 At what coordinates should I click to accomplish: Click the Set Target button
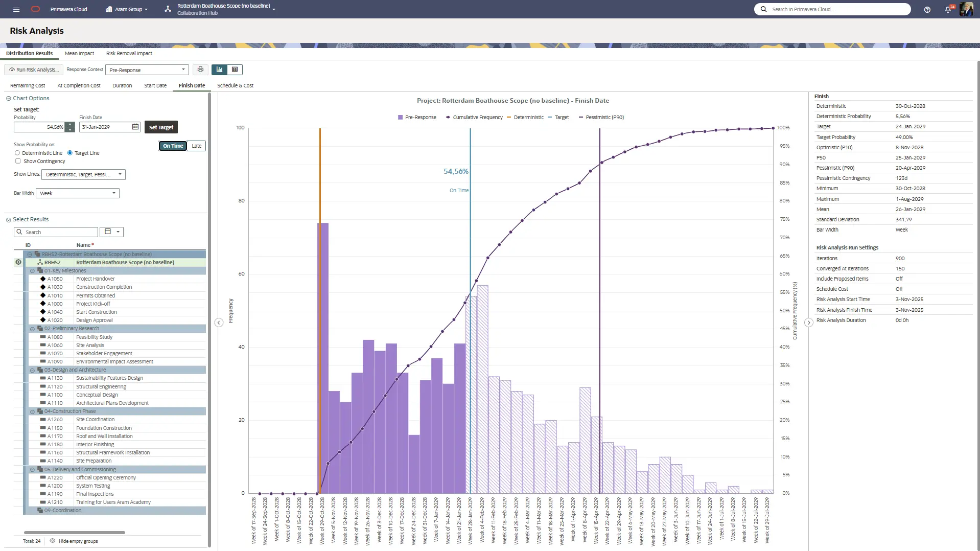tap(161, 127)
